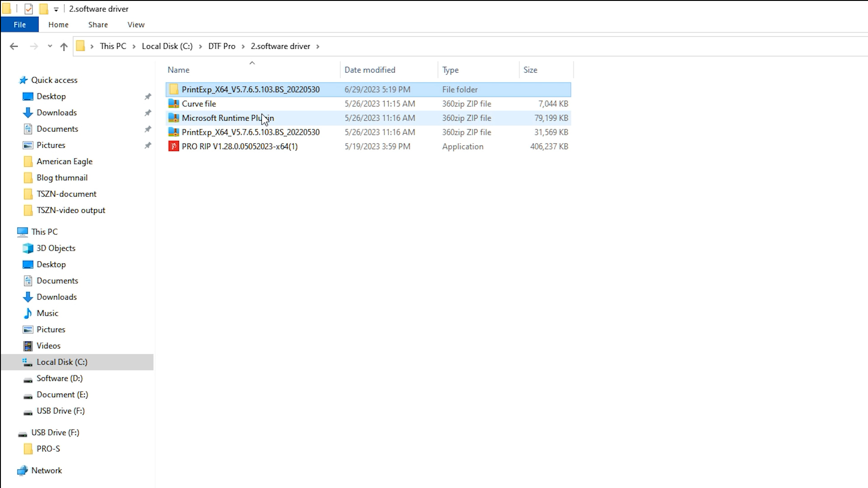The height and width of the screenshot is (488, 868).
Task: Click Quick access star icon
Action: (23, 80)
